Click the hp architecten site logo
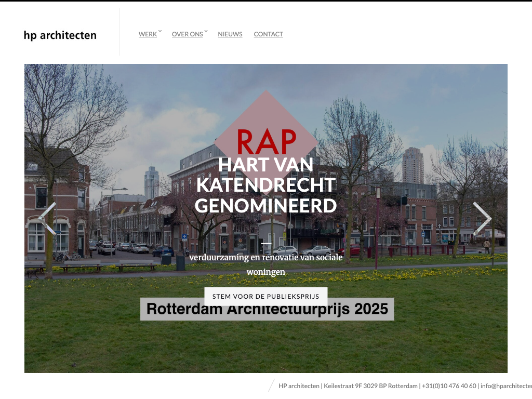This screenshot has width=532, height=399. 60,35
